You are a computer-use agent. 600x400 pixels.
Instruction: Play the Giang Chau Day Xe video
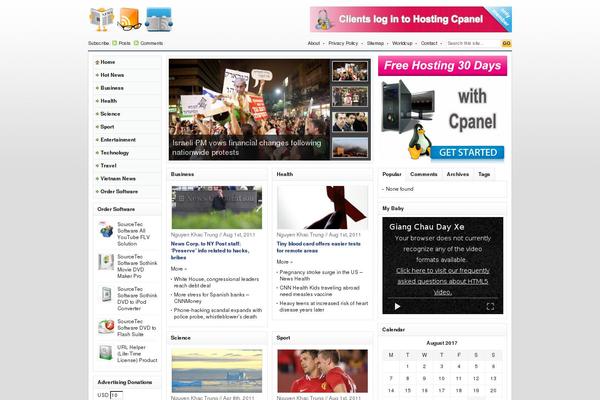pyautogui.click(x=397, y=307)
